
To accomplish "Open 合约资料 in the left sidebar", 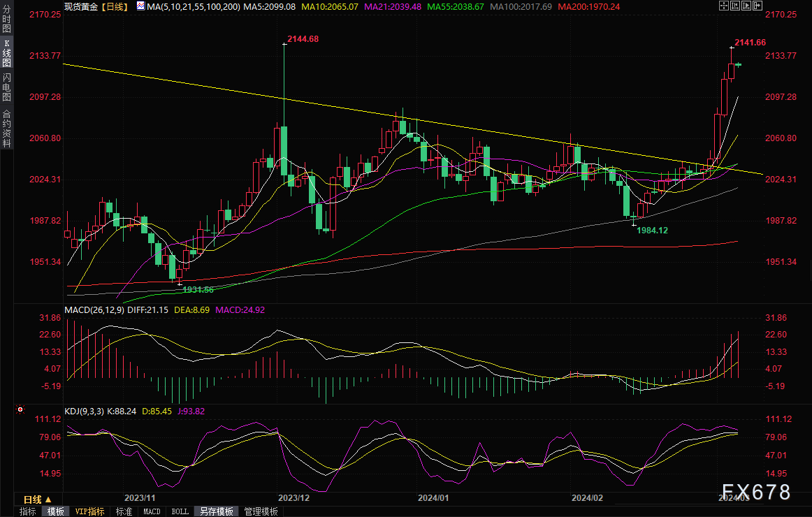I will click(6, 129).
